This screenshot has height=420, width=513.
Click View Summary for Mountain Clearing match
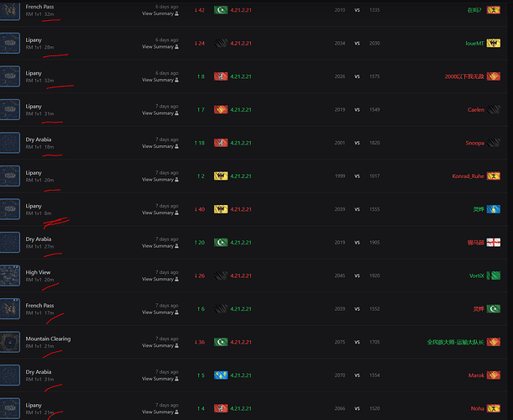[160, 346]
